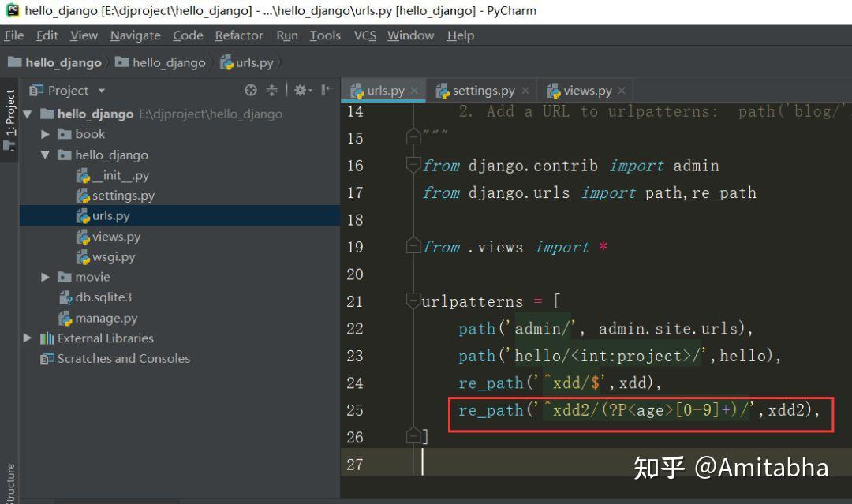Click the views.py file icon in tree
Viewport: 852px width, 504px height.
pyautogui.click(x=83, y=237)
